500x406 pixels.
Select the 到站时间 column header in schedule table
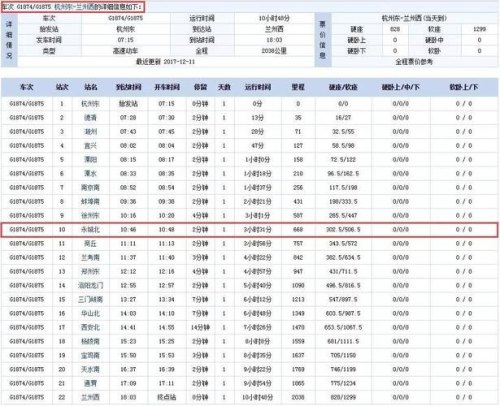[129, 87]
